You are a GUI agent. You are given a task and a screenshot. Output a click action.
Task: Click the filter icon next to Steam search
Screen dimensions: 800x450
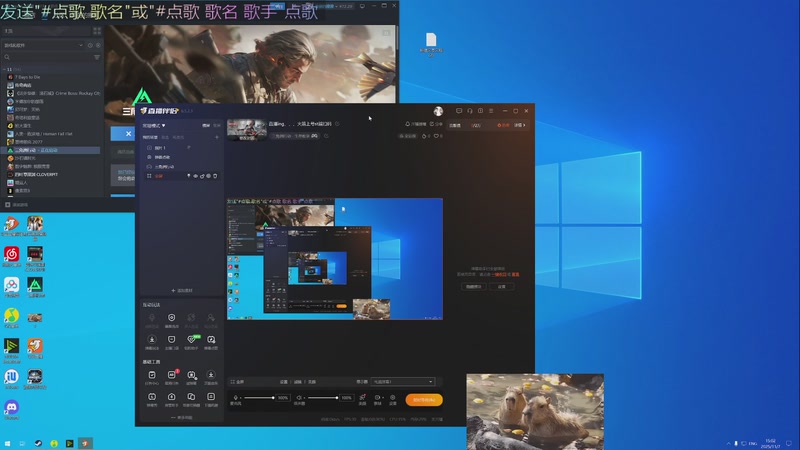coord(97,57)
